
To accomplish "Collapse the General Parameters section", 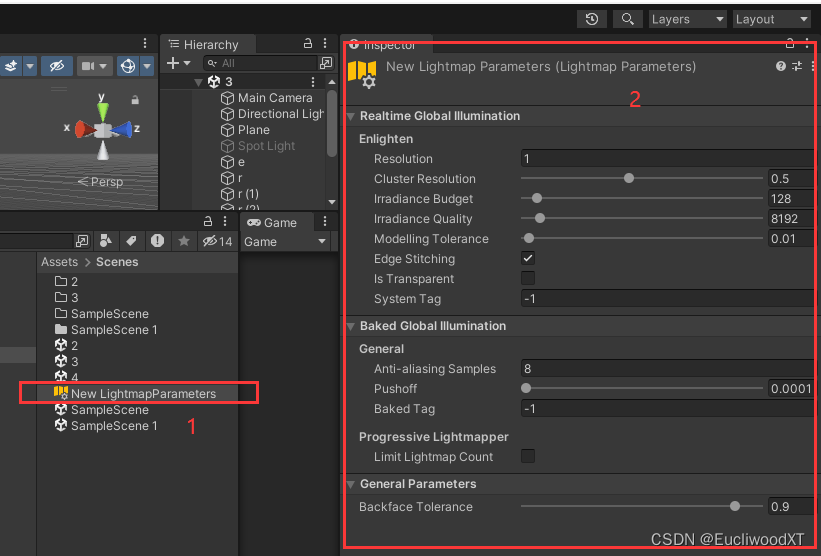I will [351, 484].
